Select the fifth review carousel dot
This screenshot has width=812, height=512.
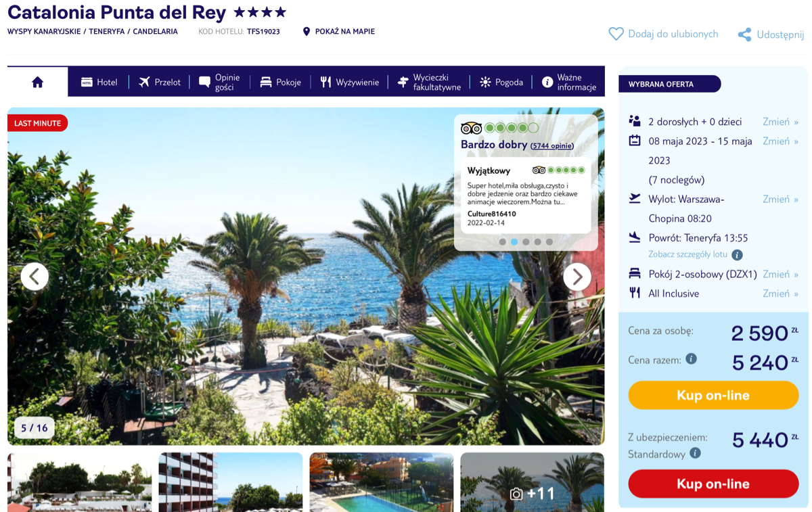[x=549, y=241]
